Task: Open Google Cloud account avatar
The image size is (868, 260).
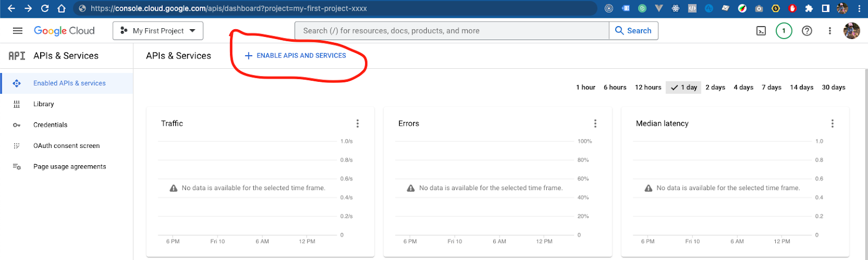Action: click(x=852, y=31)
